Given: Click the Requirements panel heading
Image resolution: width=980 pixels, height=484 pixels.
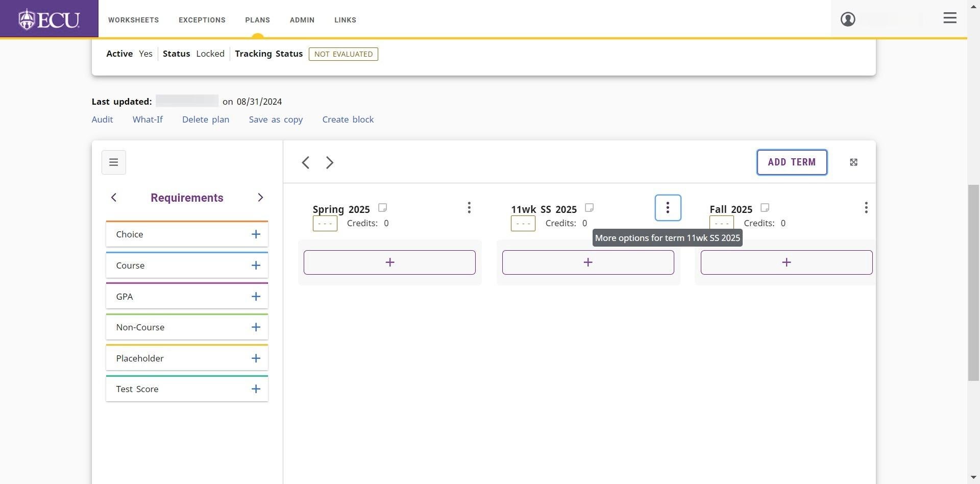Looking at the screenshot, I should click(x=187, y=198).
